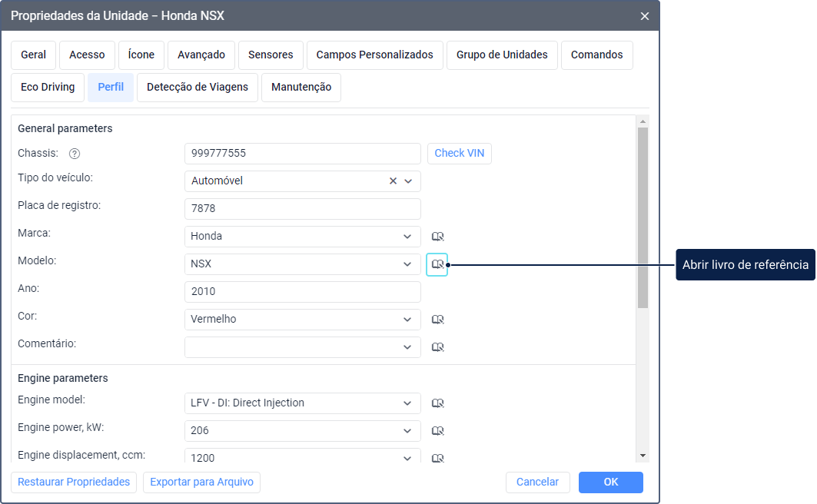
Task: Open reference book for Modelo
Action: pyautogui.click(x=437, y=264)
